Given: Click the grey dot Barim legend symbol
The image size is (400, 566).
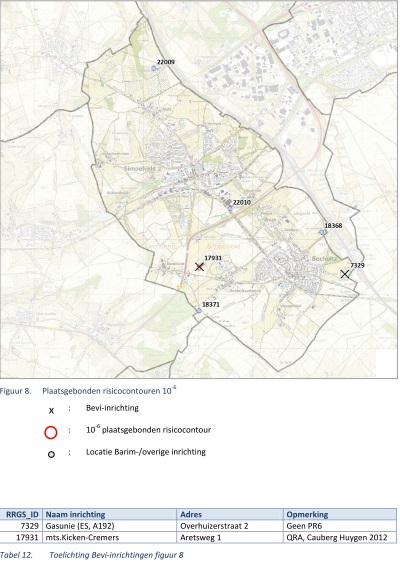Looking at the screenshot, I should coord(51,454).
